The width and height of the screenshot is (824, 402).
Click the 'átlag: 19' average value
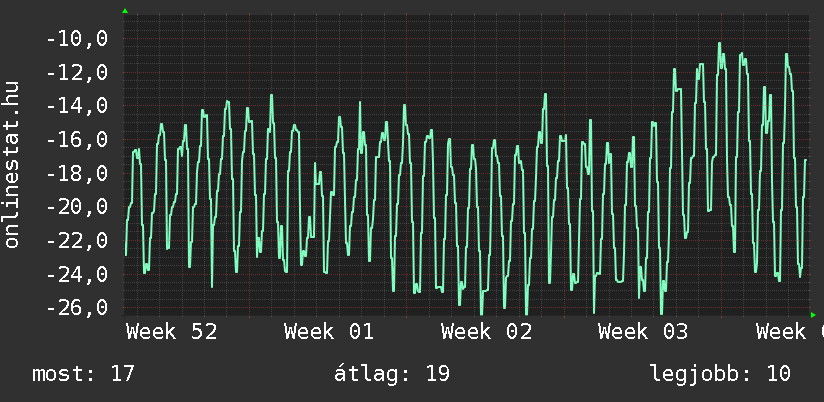(x=392, y=375)
